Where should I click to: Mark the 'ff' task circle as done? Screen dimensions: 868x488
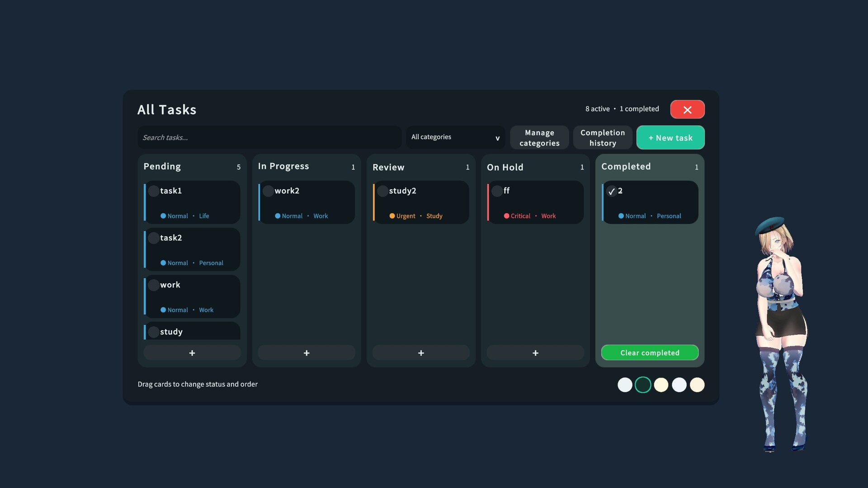coord(497,191)
